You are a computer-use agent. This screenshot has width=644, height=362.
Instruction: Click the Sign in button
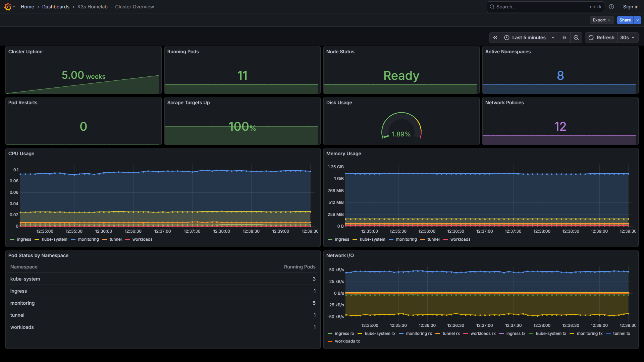tap(630, 6)
